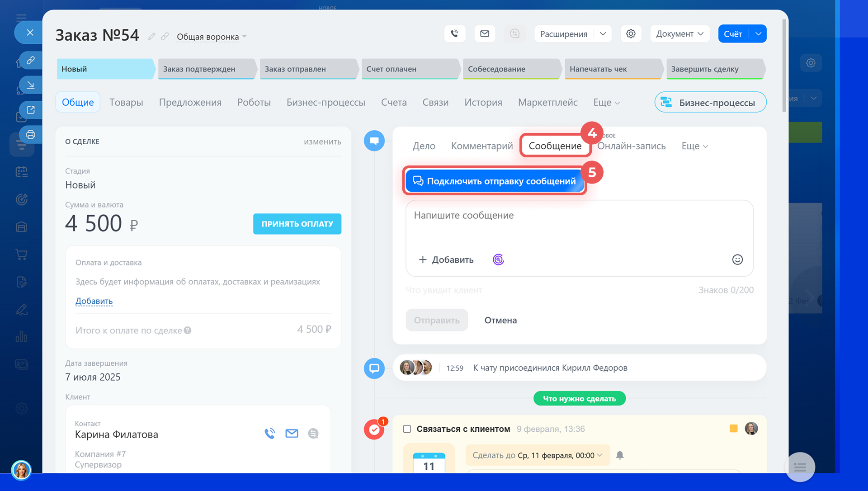
Task: Open the emoji smiley picker
Action: tap(737, 260)
